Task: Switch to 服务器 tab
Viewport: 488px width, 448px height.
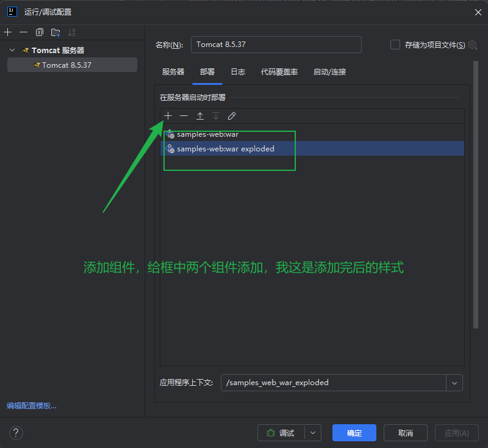Action: click(x=173, y=72)
